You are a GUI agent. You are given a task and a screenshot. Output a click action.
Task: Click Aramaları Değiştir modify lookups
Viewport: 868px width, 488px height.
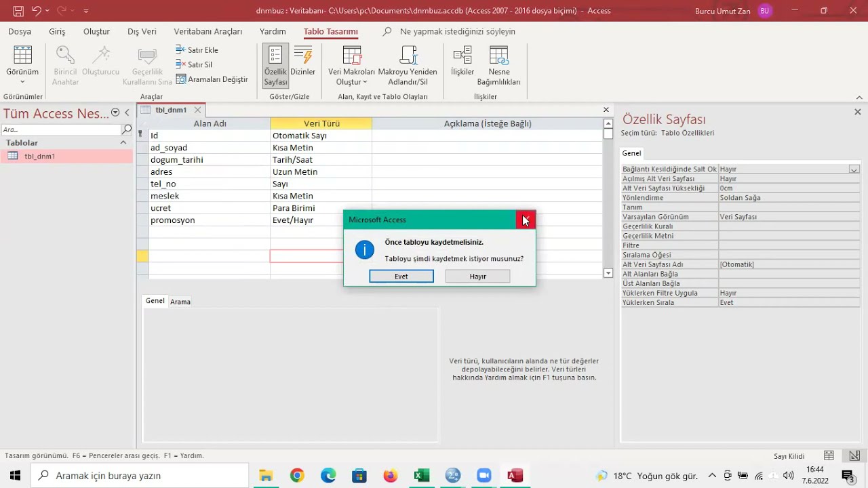pyautogui.click(x=212, y=79)
